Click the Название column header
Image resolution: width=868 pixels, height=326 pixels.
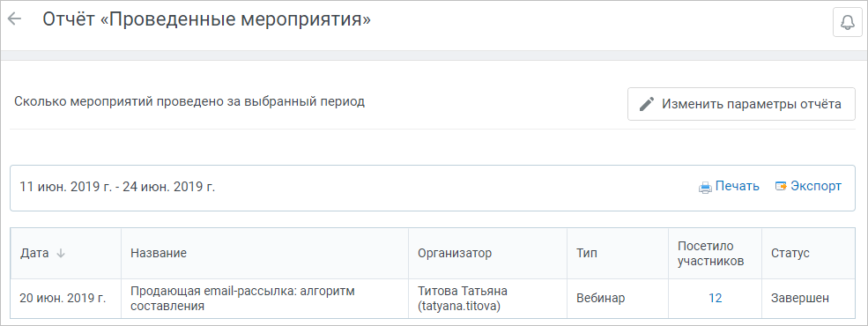coord(159,254)
